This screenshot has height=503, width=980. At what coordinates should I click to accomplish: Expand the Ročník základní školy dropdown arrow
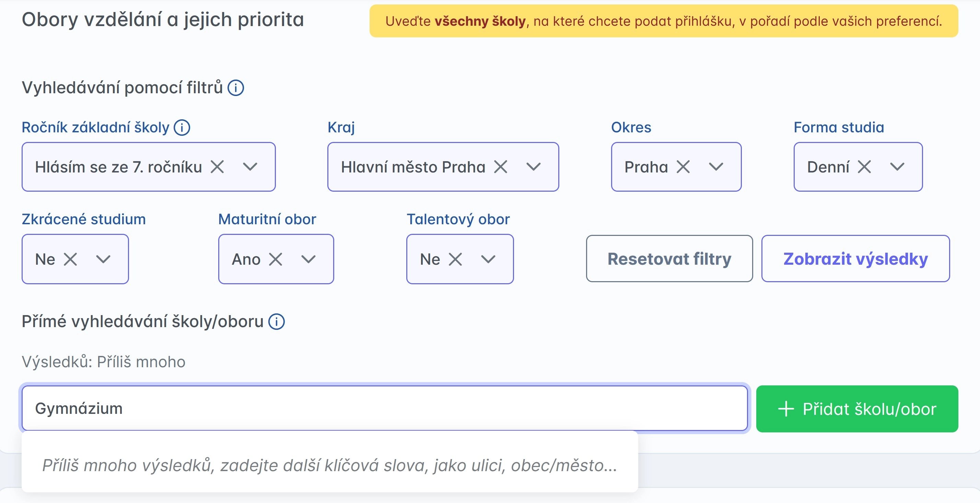click(x=250, y=167)
